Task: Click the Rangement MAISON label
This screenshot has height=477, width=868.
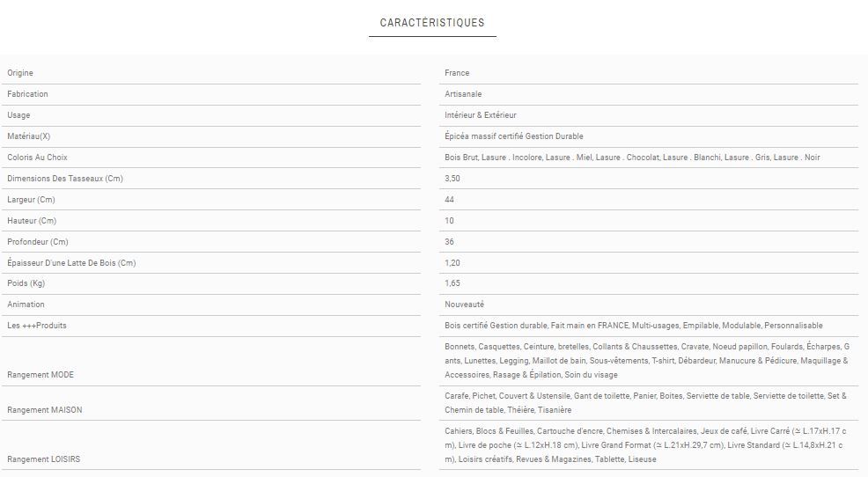Action: (x=44, y=410)
